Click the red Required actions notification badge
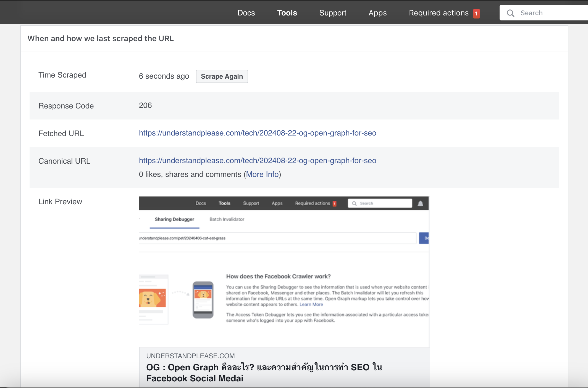This screenshot has width=588, height=388. [x=476, y=13]
